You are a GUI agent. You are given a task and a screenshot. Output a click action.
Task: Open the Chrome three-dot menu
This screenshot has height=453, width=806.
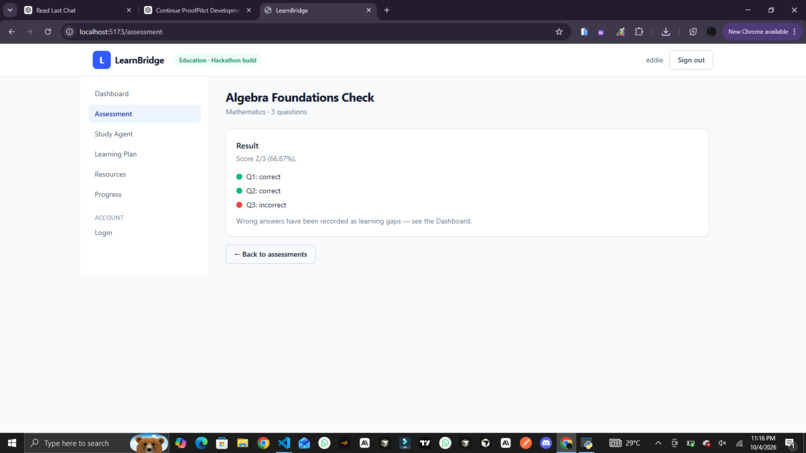pos(795,32)
